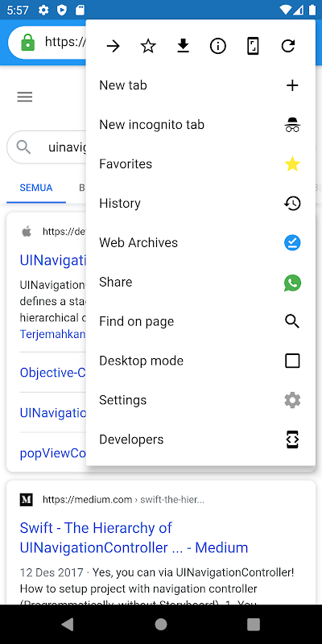The width and height of the screenshot is (322, 644).
Task: Open History from the menu
Action: point(200,204)
